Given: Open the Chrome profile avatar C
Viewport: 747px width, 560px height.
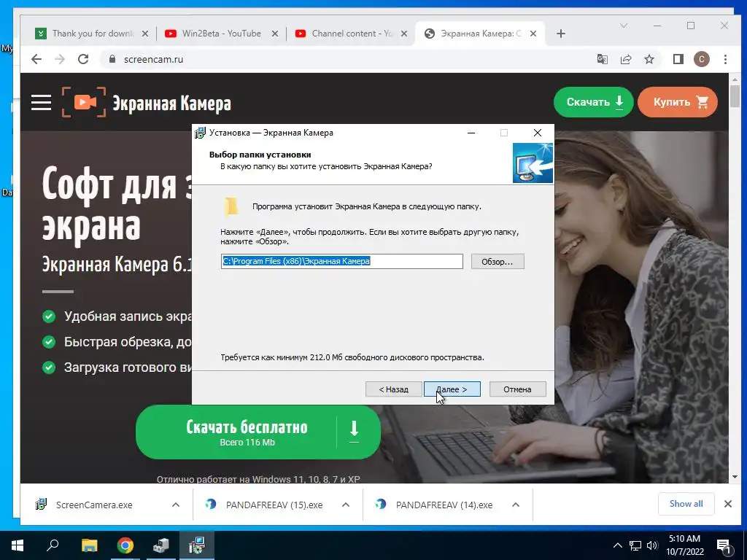Looking at the screenshot, I should tap(701, 59).
